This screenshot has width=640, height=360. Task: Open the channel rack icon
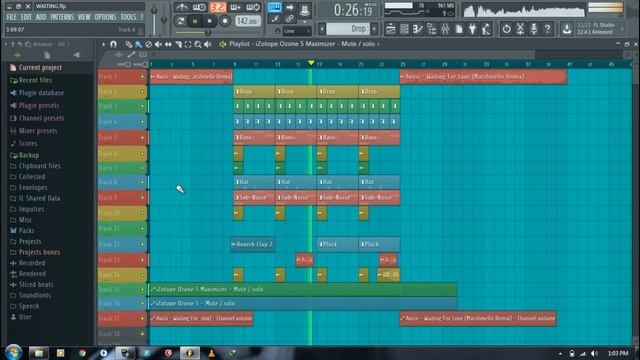pos(404,29)
